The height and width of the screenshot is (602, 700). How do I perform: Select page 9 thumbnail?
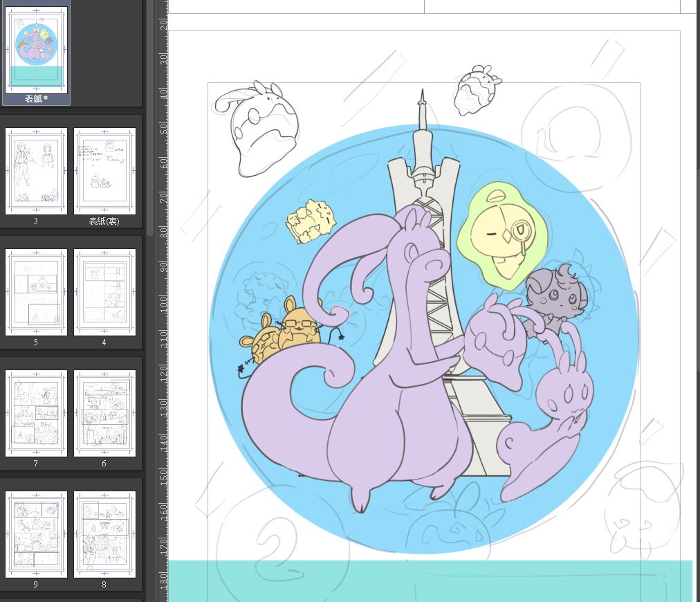tap(36, 534)
